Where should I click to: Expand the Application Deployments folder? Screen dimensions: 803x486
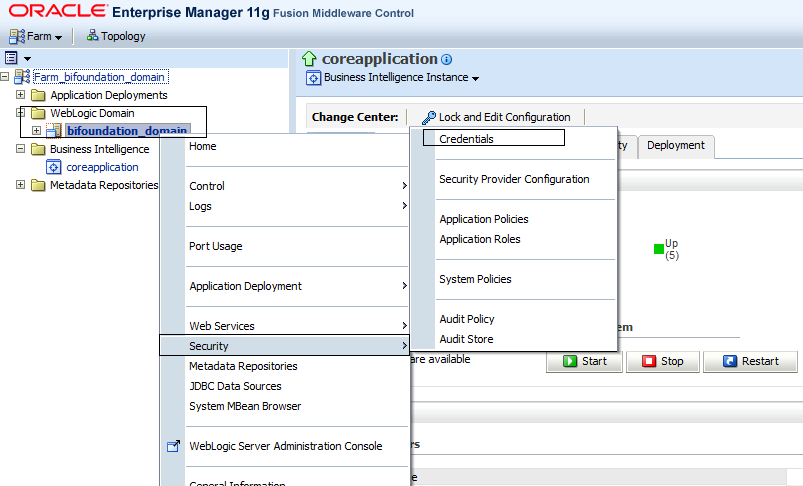coord(20,95)
